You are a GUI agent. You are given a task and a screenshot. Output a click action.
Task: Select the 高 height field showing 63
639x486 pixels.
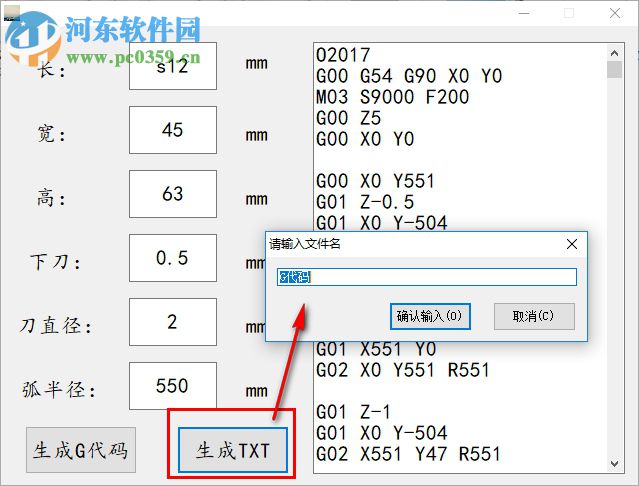pos(173,194)
